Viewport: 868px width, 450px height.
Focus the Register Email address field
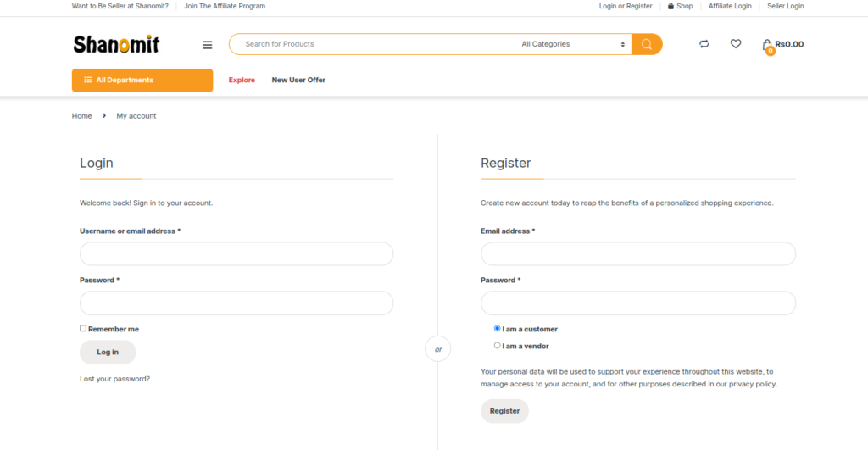[x=638, y=253]
